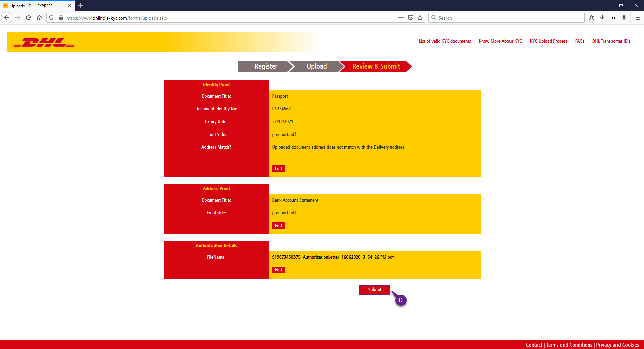Reload the page with refresh icon
This screenshot has width=644, height=349.
29,18
